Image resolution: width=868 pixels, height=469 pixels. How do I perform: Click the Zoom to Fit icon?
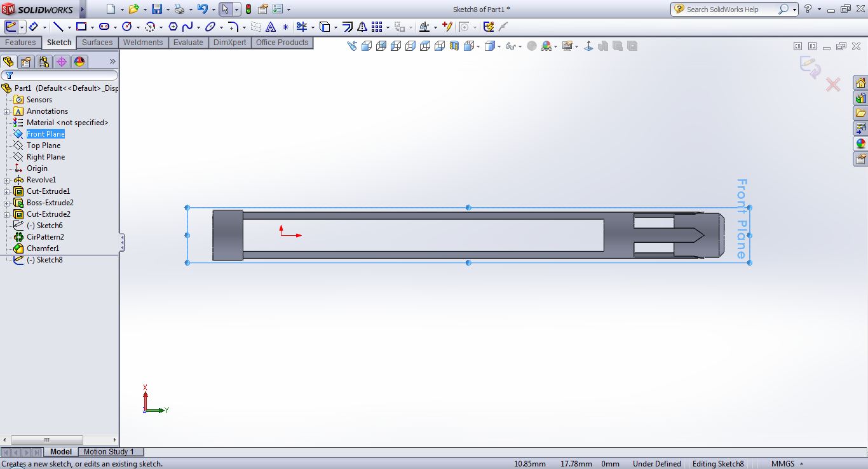click(352, 46)
